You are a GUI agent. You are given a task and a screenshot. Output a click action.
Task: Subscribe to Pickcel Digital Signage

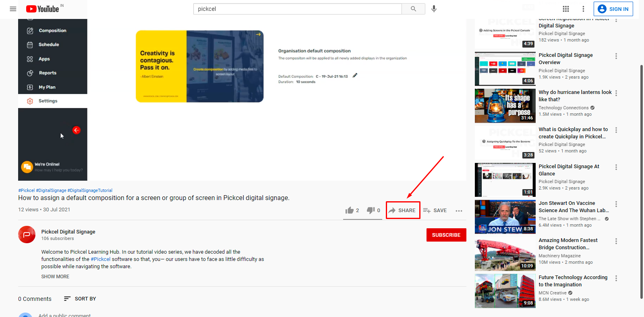tap(446, 235)
